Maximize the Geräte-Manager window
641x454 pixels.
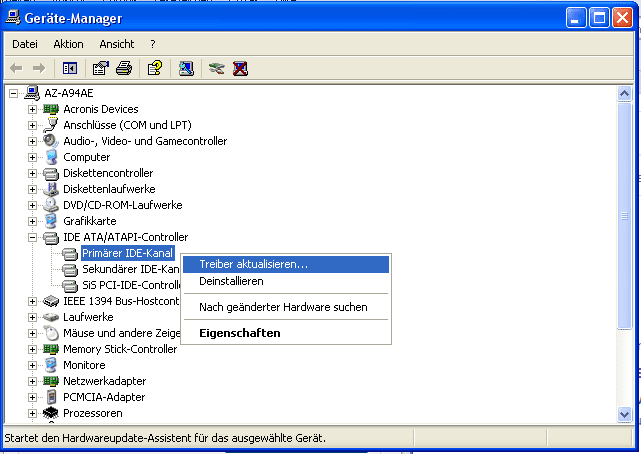tap(599, 18)
